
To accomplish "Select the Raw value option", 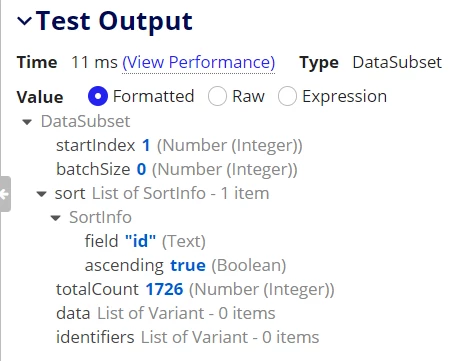I will (x=217, y=96).
